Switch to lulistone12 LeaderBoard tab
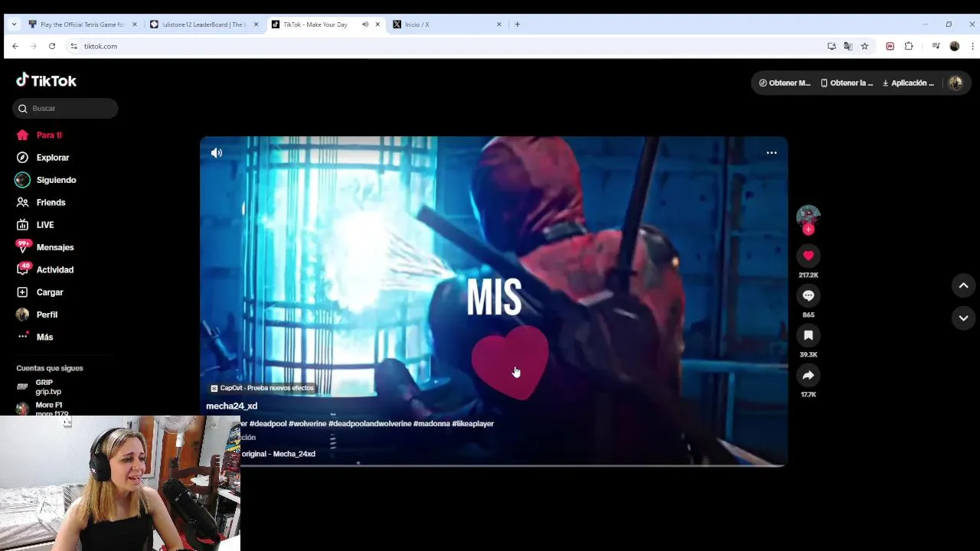The width and height of the screenshot is (980, 551). point(203,24)
